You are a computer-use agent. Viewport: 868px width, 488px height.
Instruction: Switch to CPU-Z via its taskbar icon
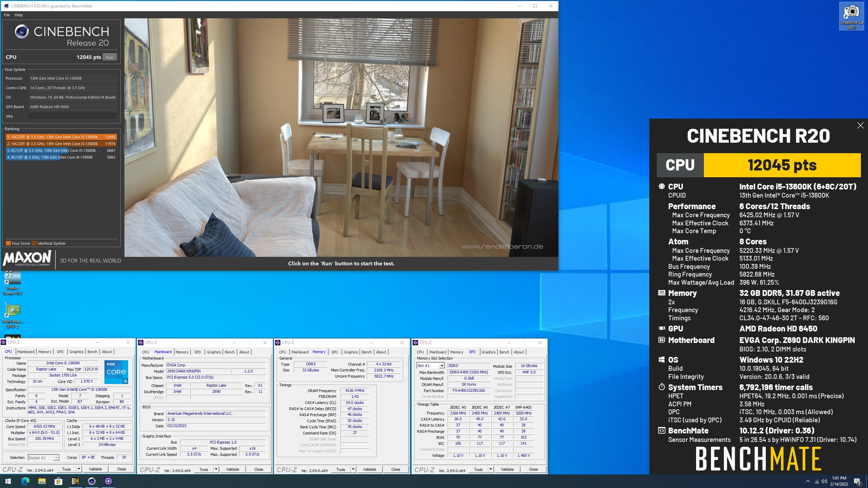(x=108, y=481)
